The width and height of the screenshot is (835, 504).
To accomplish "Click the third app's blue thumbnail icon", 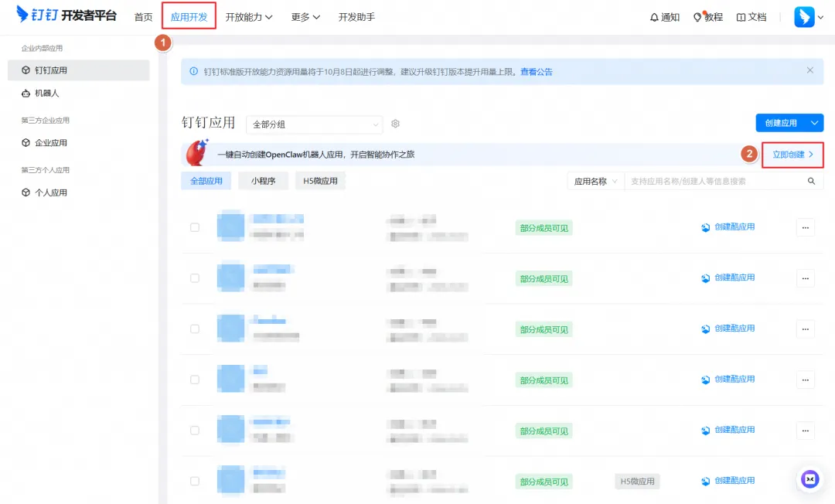I will point(230,329).
